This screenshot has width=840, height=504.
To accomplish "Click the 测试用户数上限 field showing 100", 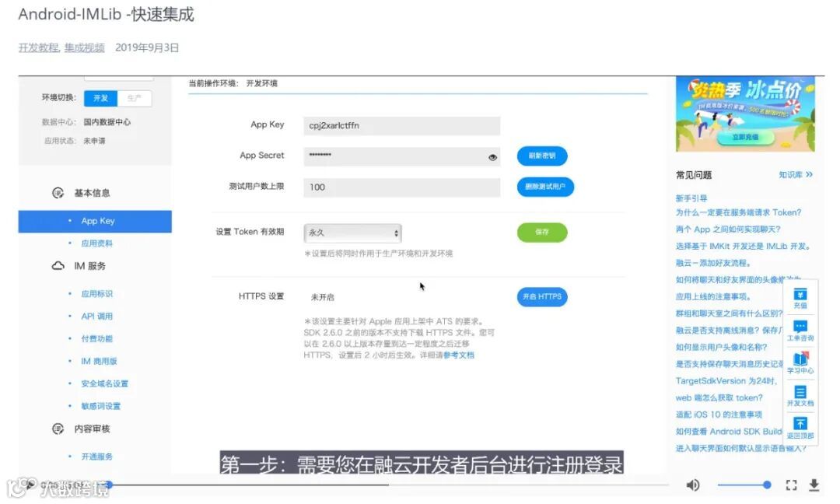I will tap(402, 187).
